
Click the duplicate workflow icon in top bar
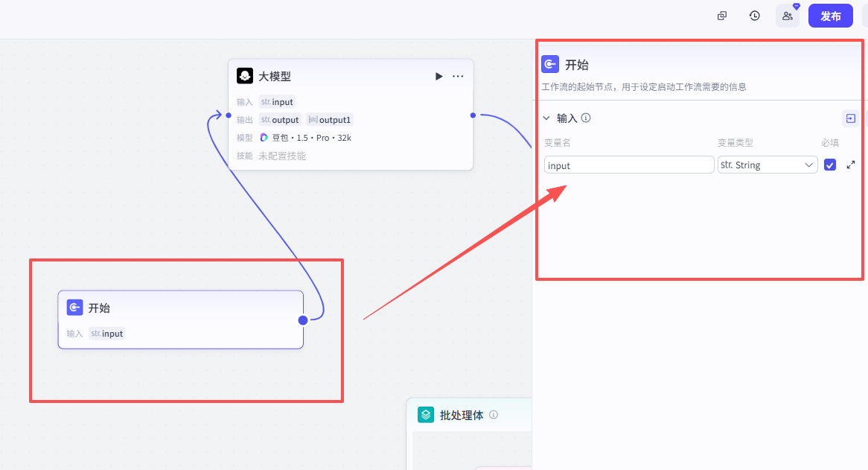(x=722, y=16)
